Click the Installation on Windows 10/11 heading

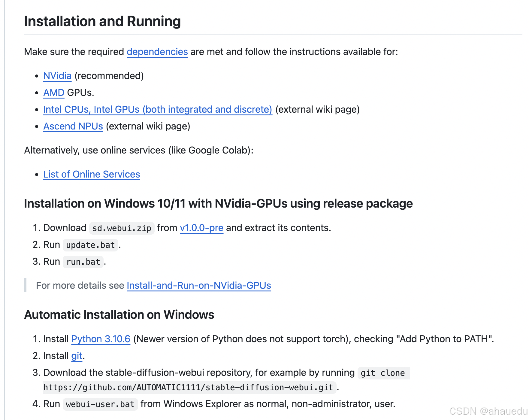pos(218,203)
